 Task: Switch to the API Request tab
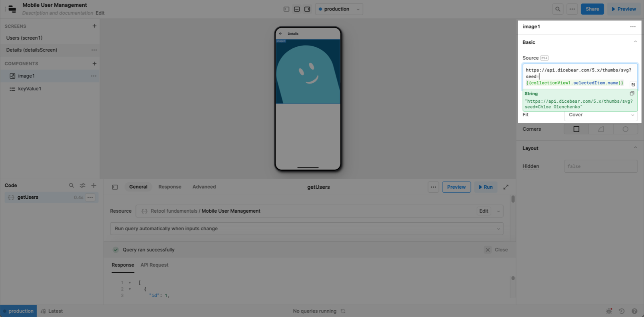point(154,265)
